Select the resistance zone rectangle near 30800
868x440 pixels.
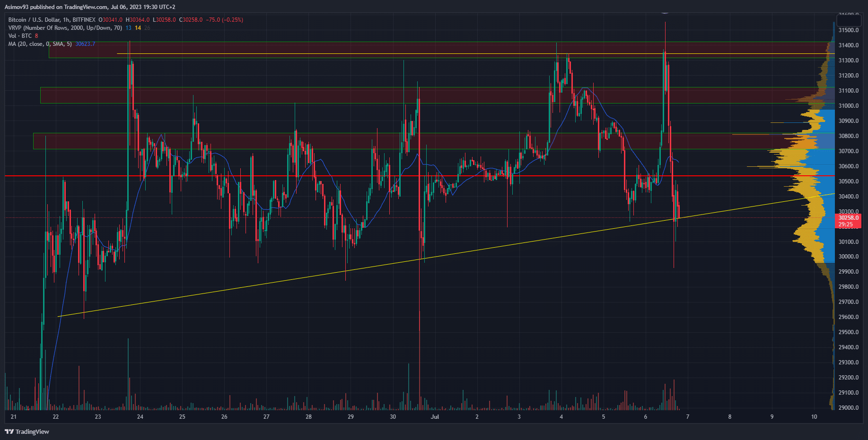[x=434, y=141]
